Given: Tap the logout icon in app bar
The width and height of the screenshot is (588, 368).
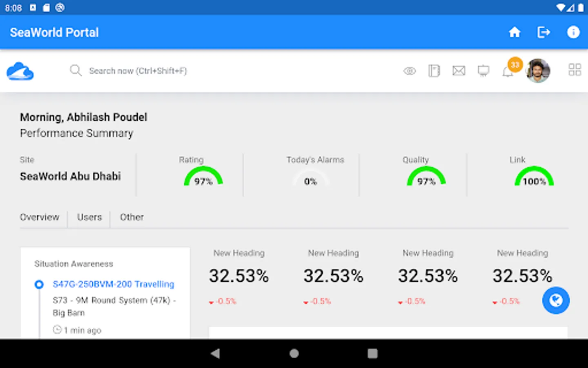Looking at the screenshot, I should click(x=543, y=32).
